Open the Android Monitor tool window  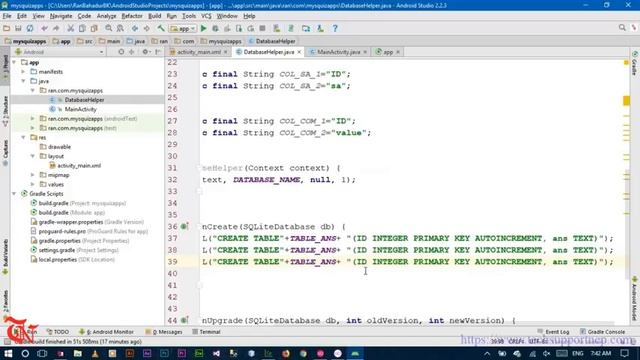click(x=106, y=332)
